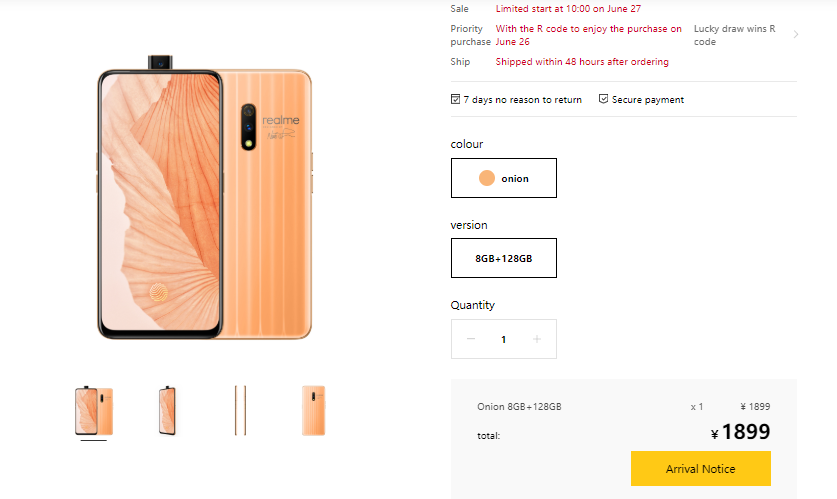Click the quantity number field
837x499 pixels.
click(503, 339)
